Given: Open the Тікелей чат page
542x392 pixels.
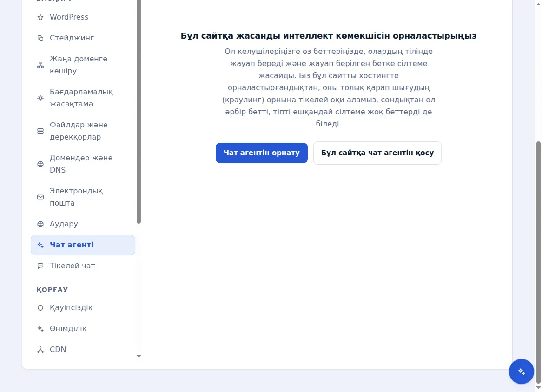Looking at the screenshot, I should [x=83, y=266].
